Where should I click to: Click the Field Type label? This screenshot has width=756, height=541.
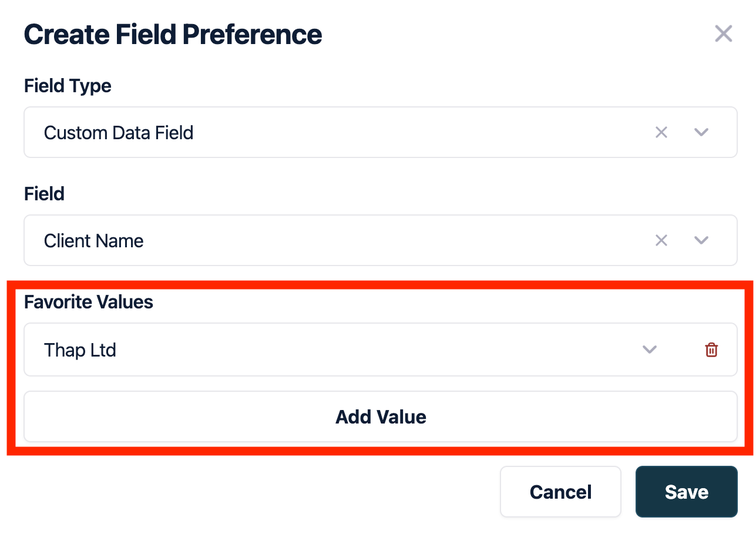click(x=68, y=86)
